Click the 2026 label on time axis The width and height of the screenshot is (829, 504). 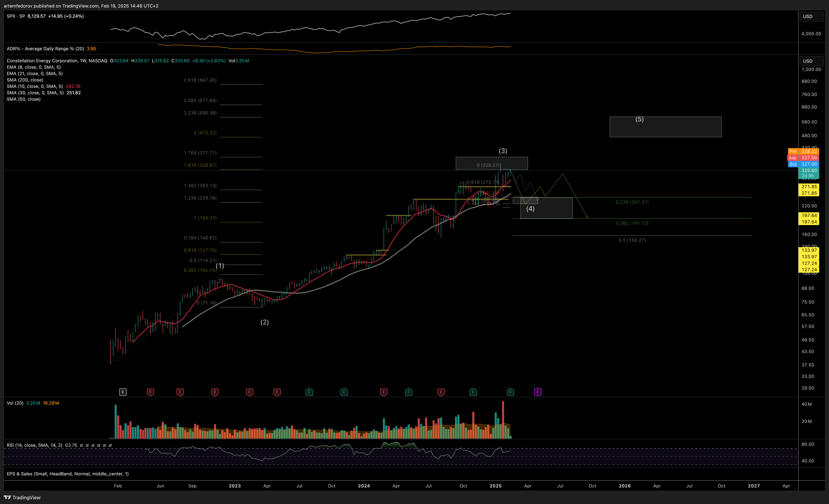pos(625,486)
